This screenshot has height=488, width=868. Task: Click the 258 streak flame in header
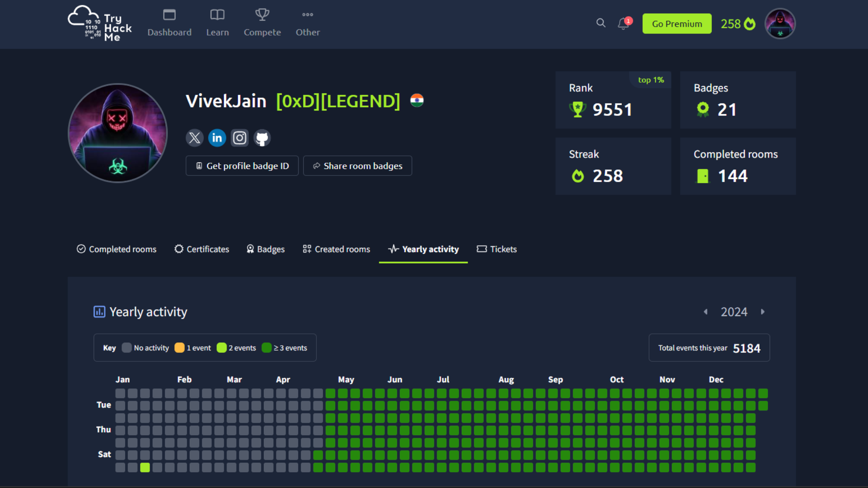(738, 24)
